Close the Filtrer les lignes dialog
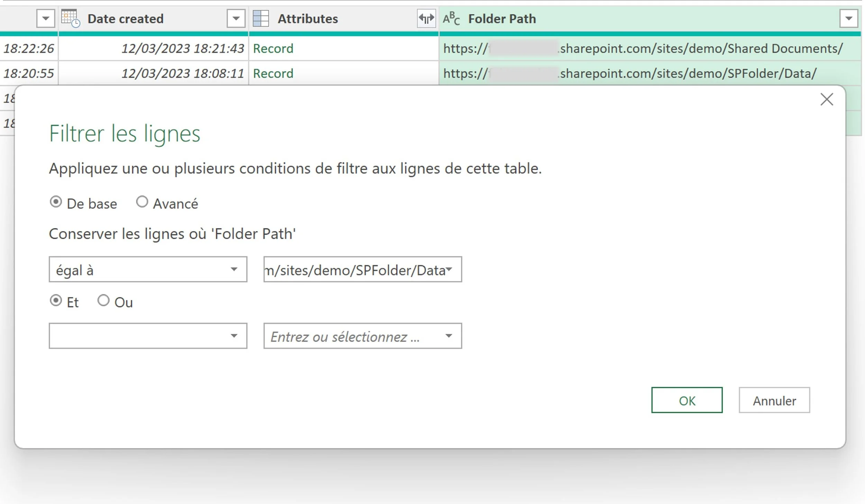 coord(827,100)
